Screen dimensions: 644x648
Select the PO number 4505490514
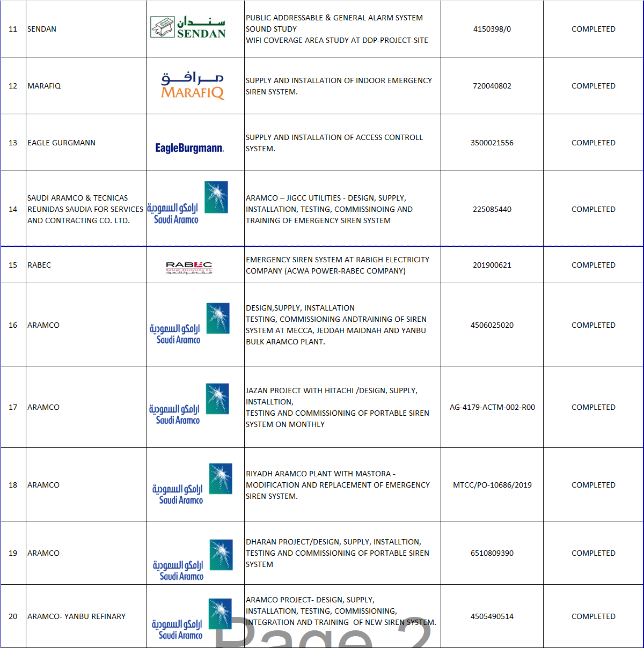coord(492,616)
